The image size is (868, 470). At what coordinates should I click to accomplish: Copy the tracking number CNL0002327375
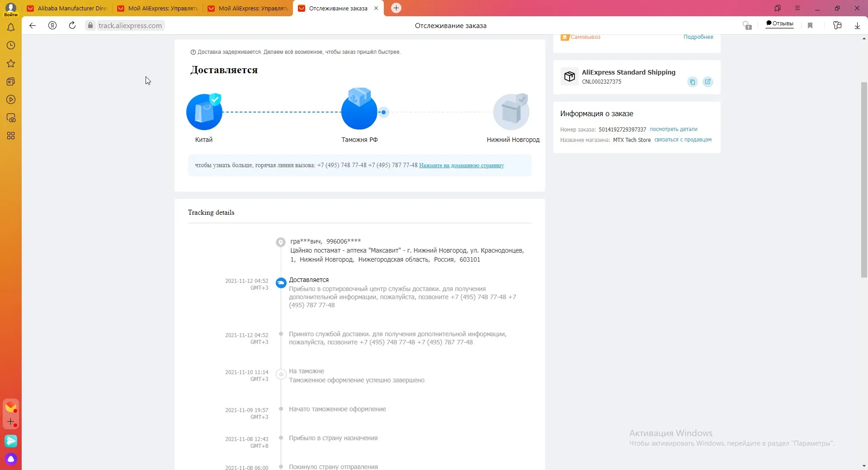pos(692,82)
